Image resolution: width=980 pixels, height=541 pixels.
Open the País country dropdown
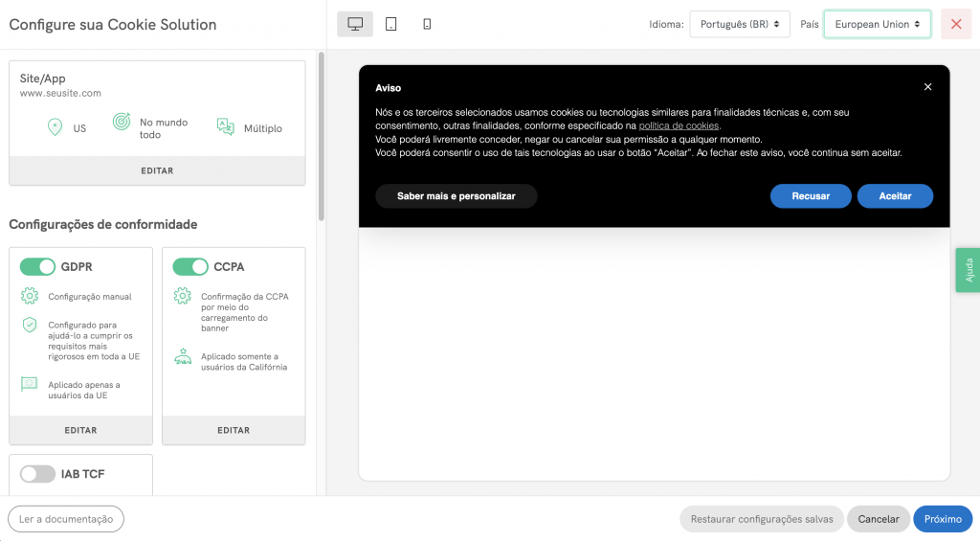(877, 24)
